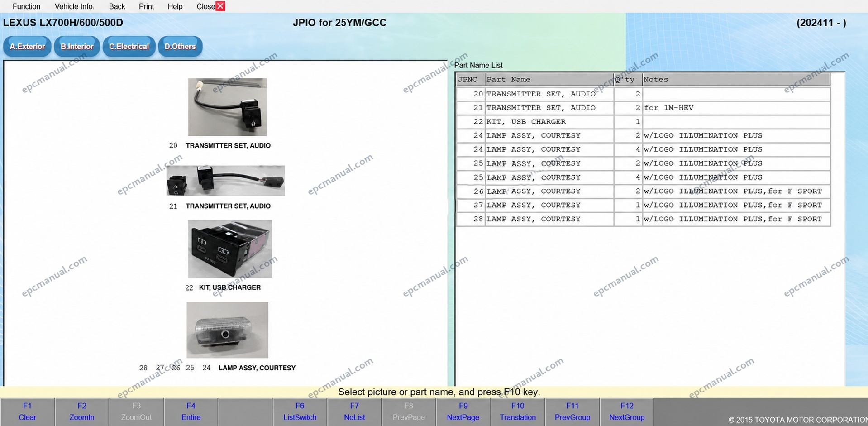Click F1 Clear button
Image resolution: width=868 pixels, height=426 pixels.
pos(28,412)
